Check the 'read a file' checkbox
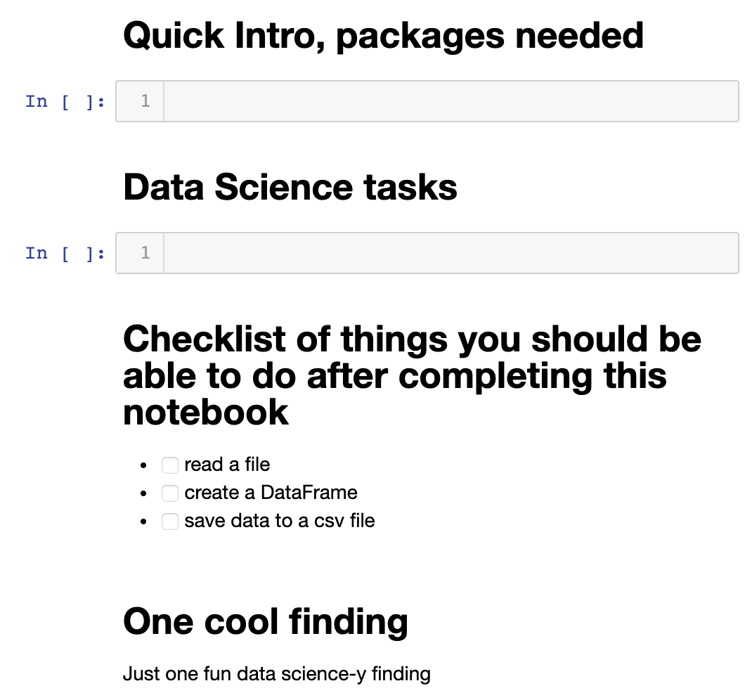The width and height of the screenshot is (752, 700). pyautogui.click(x=169, y=465)
